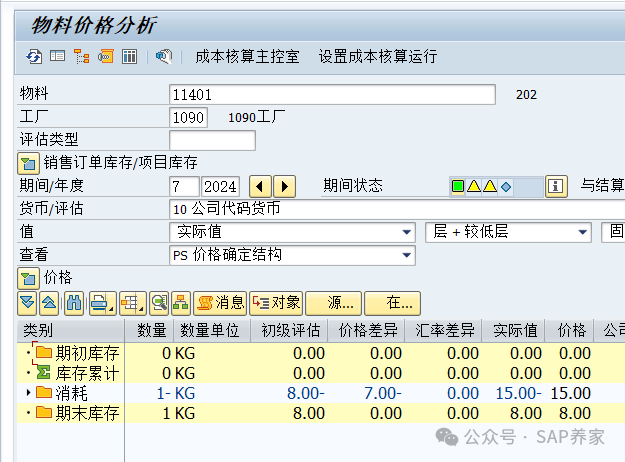Click the 数量 column header
The height and width of the screenshot is (462, 625).
click(x=149, y=330)
